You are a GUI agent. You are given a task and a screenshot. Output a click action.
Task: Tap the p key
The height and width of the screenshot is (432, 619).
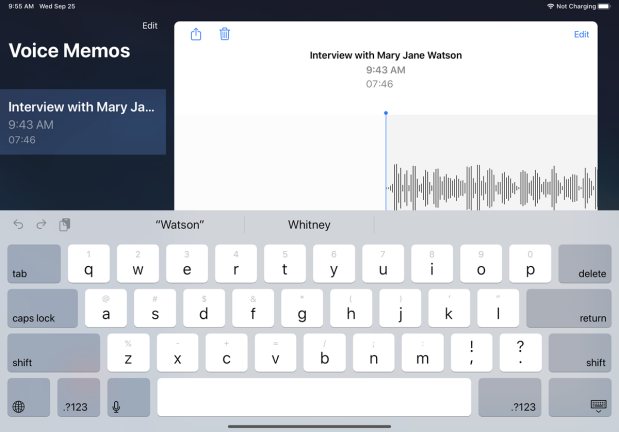530,263
